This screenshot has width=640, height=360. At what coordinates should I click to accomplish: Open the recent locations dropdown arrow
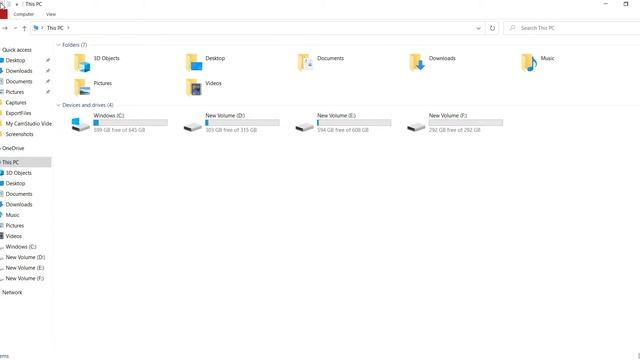point(15,28)
